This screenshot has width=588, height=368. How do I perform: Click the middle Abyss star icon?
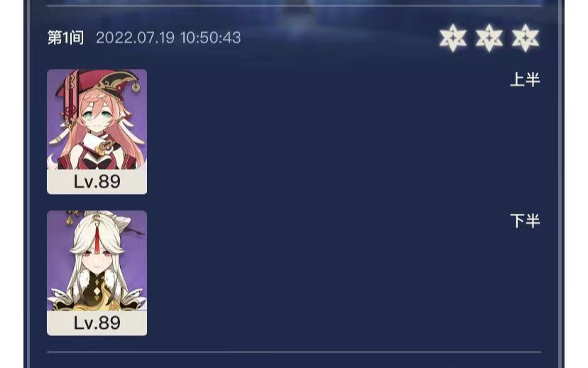click(489, 38)
